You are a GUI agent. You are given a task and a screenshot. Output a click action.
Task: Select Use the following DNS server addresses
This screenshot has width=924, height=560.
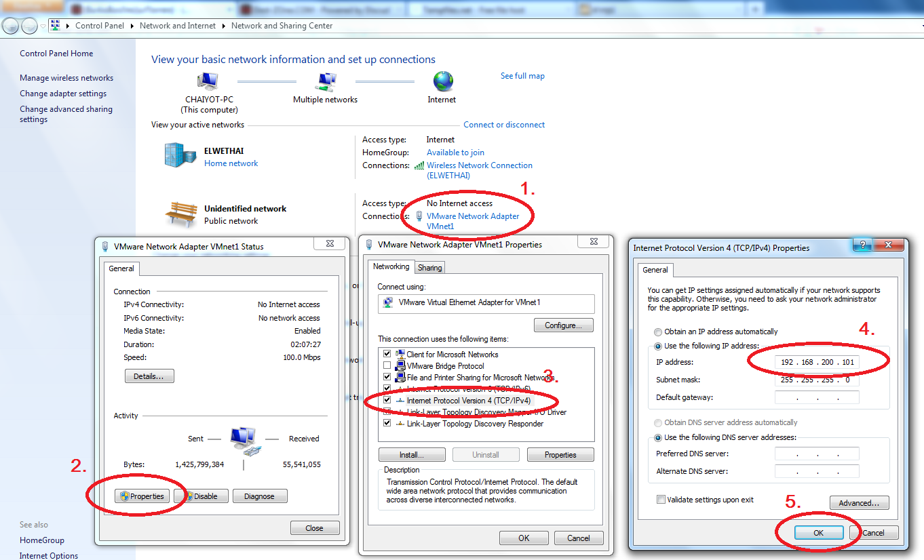click(658, 438)
